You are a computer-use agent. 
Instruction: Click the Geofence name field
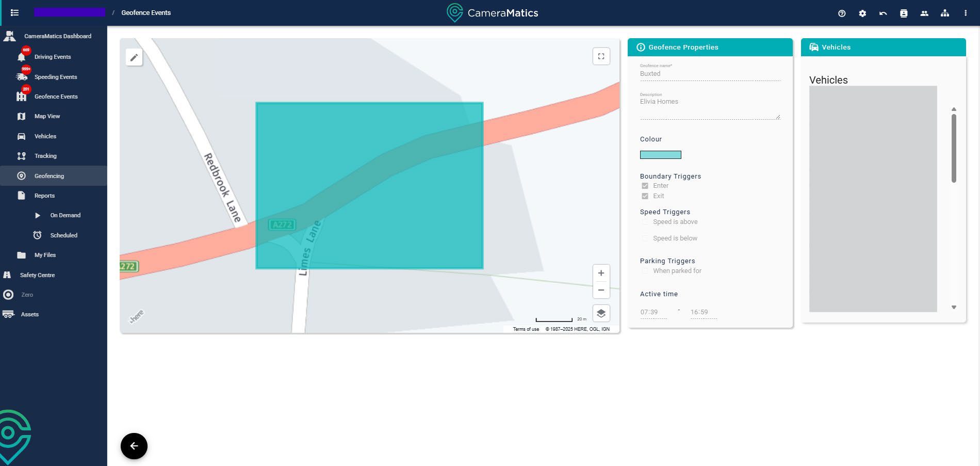[710, 74]
